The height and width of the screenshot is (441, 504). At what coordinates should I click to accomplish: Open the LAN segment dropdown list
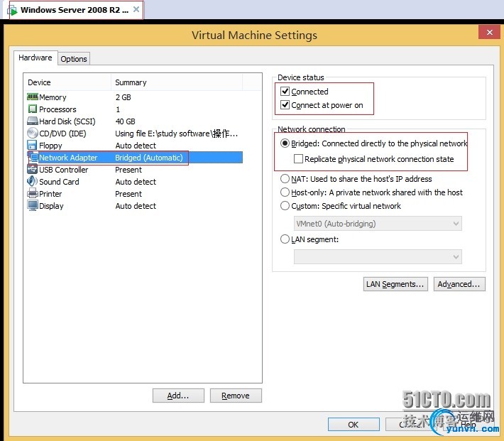(x=378, y=256)
